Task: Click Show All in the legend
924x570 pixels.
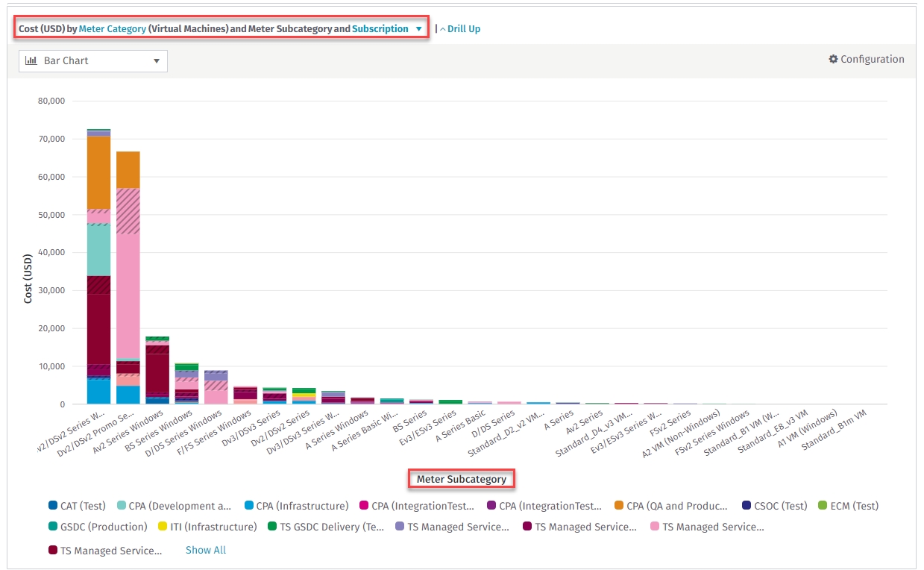Action: 206,550
